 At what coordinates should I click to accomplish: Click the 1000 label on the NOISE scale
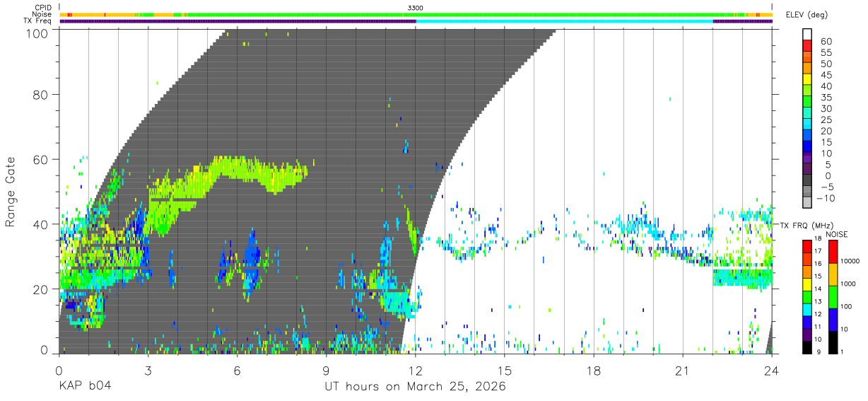849,284
